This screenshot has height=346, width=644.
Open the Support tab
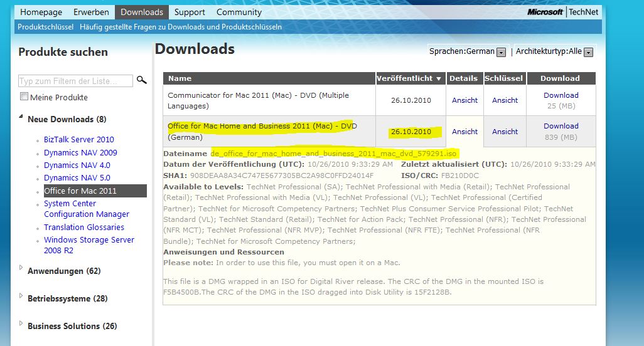click(x=190, y=12)
